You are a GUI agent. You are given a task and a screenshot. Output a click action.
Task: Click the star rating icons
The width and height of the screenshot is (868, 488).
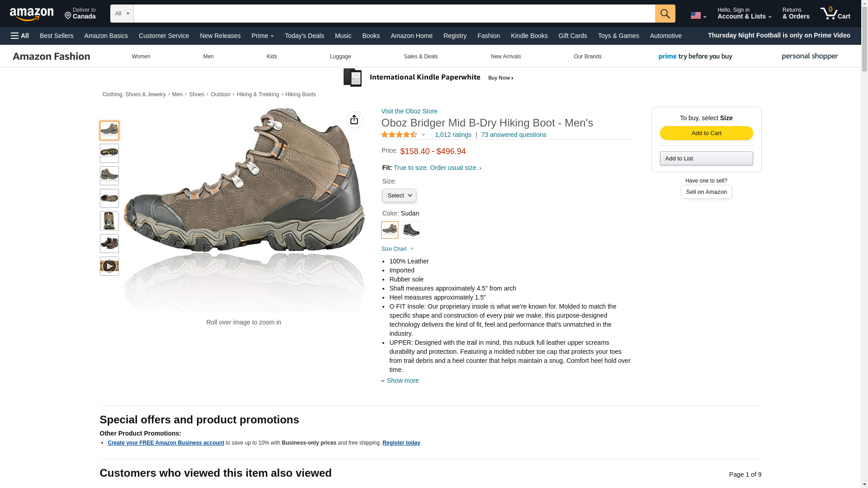399,135
